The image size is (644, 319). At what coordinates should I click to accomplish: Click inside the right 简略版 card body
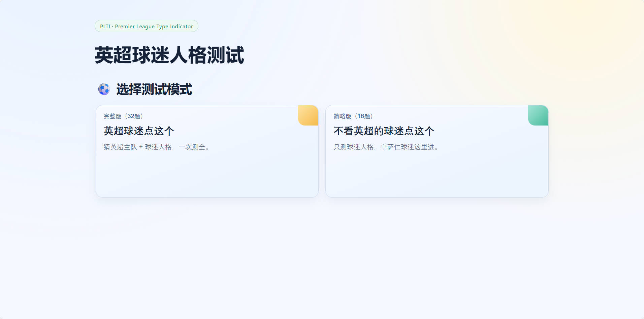point(437,172)
